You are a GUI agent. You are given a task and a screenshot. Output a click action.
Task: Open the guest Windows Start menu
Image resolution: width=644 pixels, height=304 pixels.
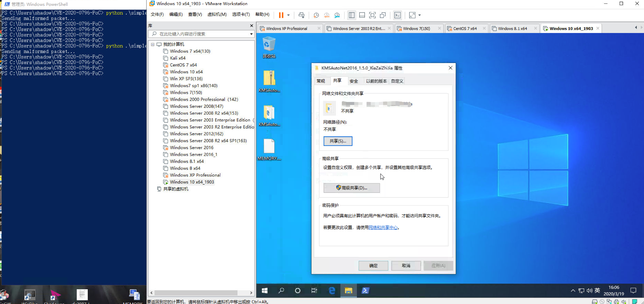(265, 290)
